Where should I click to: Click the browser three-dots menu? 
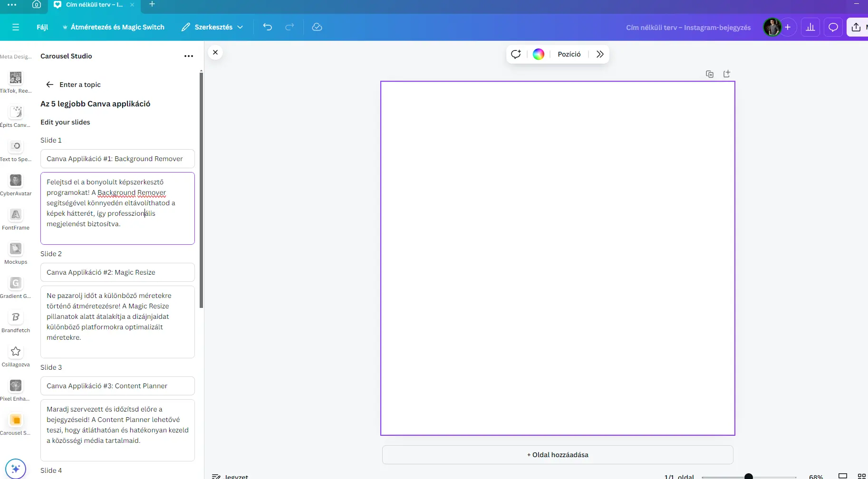(x=12, y=5)
